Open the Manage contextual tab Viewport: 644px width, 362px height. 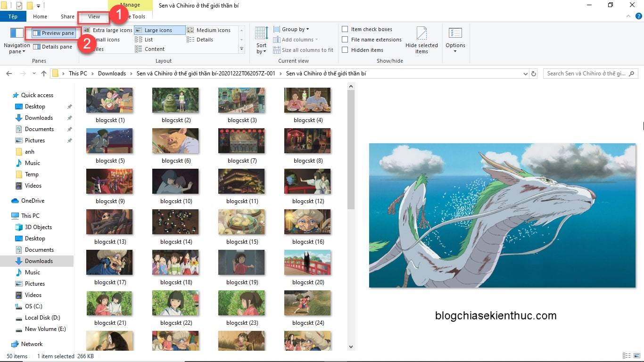pos(130,5)
